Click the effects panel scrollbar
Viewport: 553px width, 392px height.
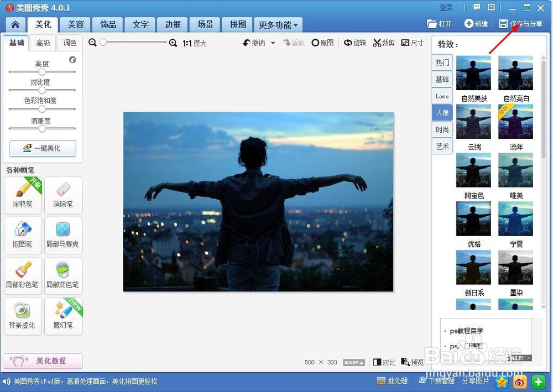(x=543, y=109)
